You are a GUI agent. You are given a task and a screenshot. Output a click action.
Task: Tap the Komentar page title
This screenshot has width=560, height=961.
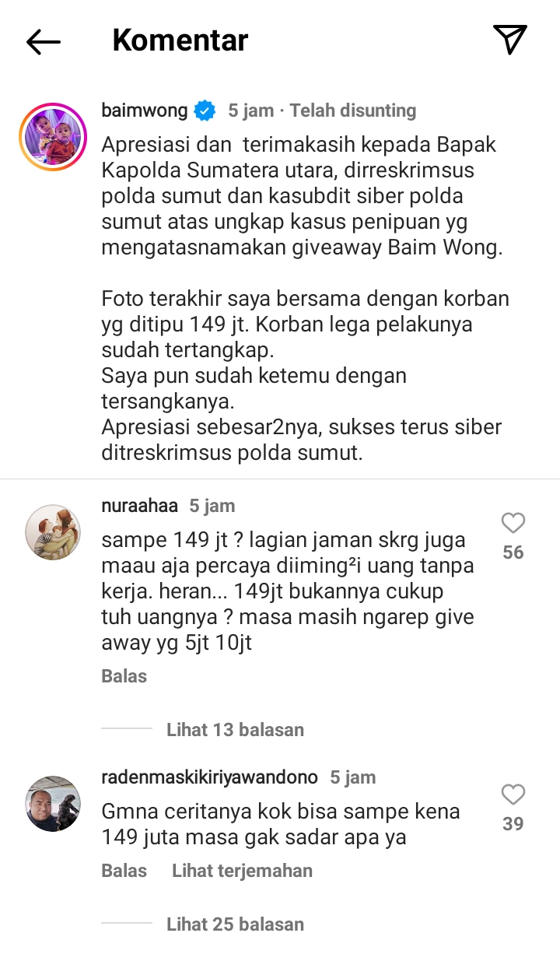(180, 40)
